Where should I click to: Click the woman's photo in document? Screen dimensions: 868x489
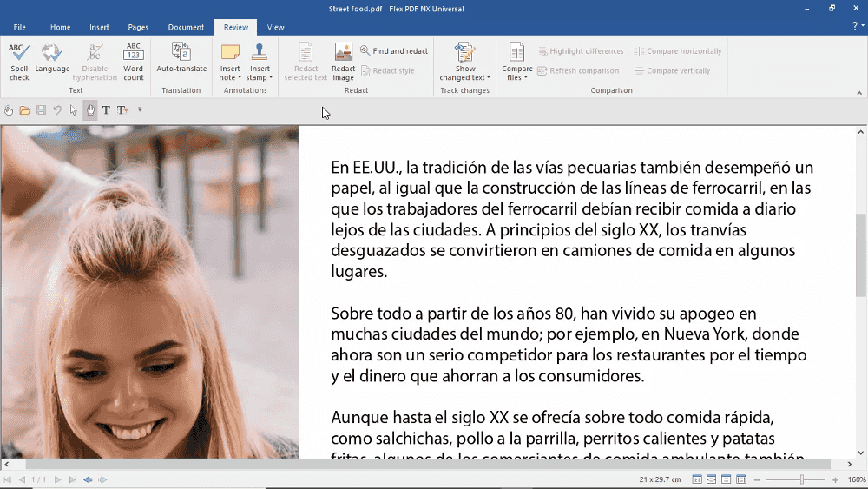(149, 292)
